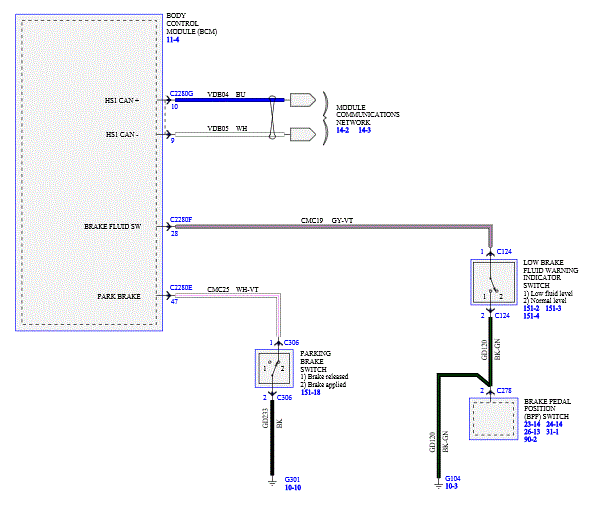The width and height of the screenshot is (590, 508).
Task: Select the brake pedal position switch box
Action: (x=494, y=419)
